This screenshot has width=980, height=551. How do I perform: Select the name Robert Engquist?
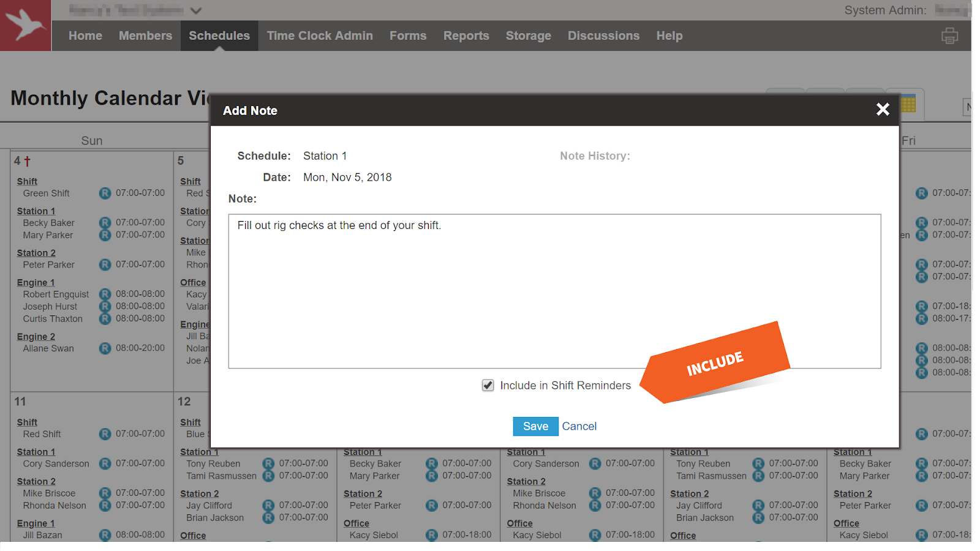[x=56, y=294]
